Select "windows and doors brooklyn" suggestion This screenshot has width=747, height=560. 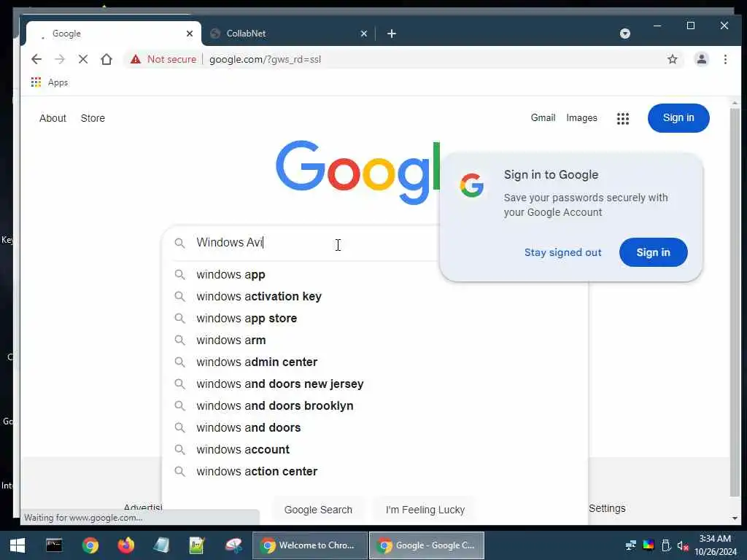[x=376, y=405]
